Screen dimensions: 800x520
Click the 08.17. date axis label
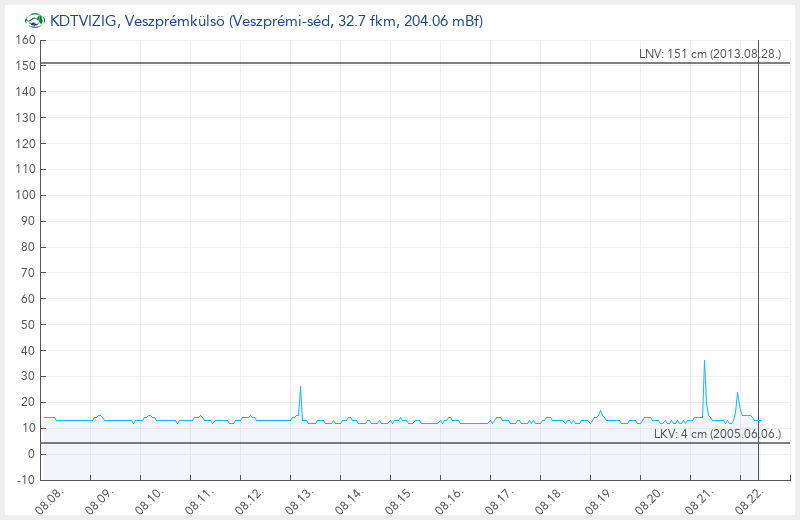(500, 500)
